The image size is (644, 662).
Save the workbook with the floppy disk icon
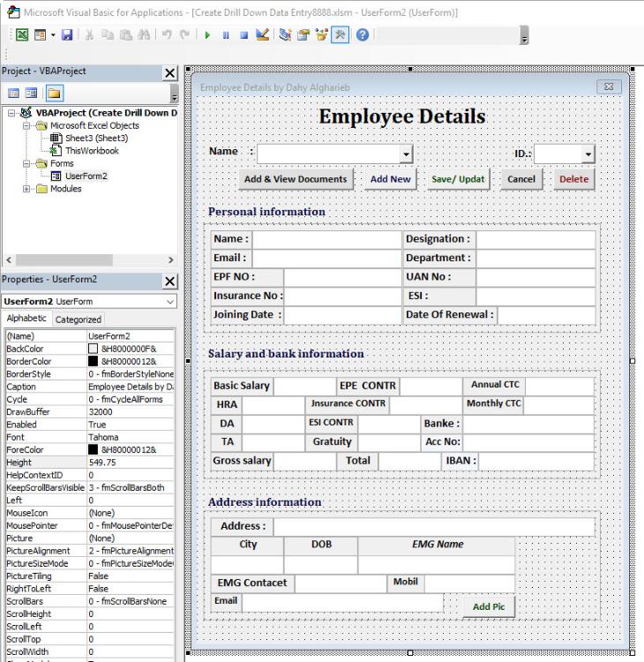(67, 34)
